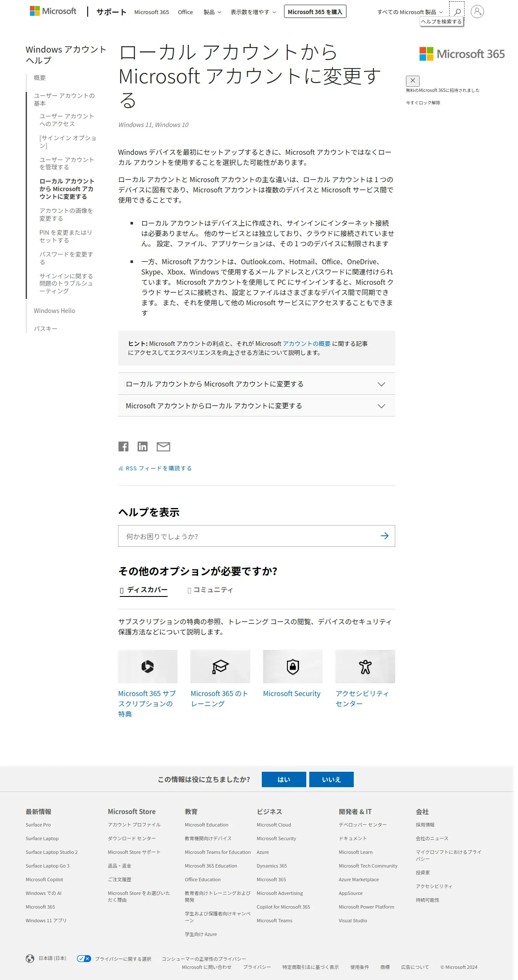Open PIN を変更またはリセットする sidebar item

click(66, 236)
